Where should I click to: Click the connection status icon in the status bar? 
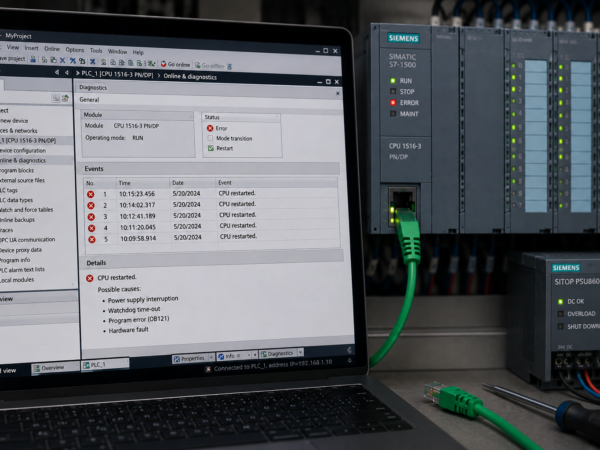[208, 369]
